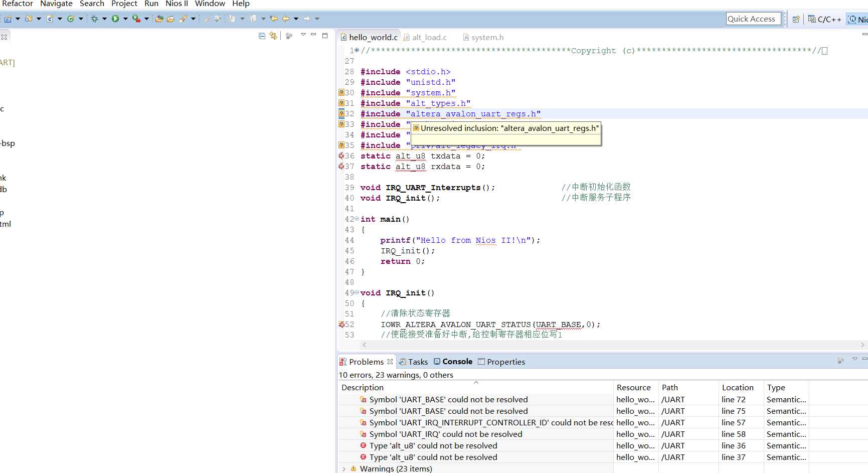The image size is (868, 473).
Task: Switch to the Tasks tab
Action: click(x=413, y=362)
